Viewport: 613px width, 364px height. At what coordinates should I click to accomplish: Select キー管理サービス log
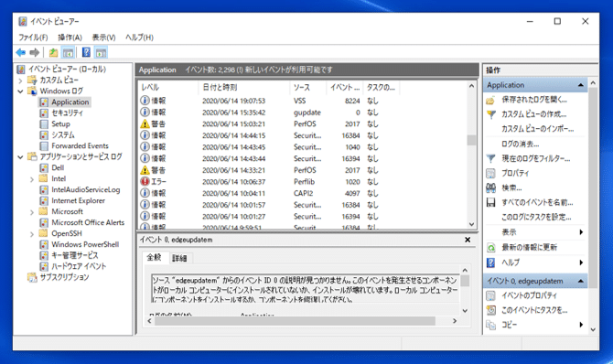pyautogui.click(x=75, y=255)
